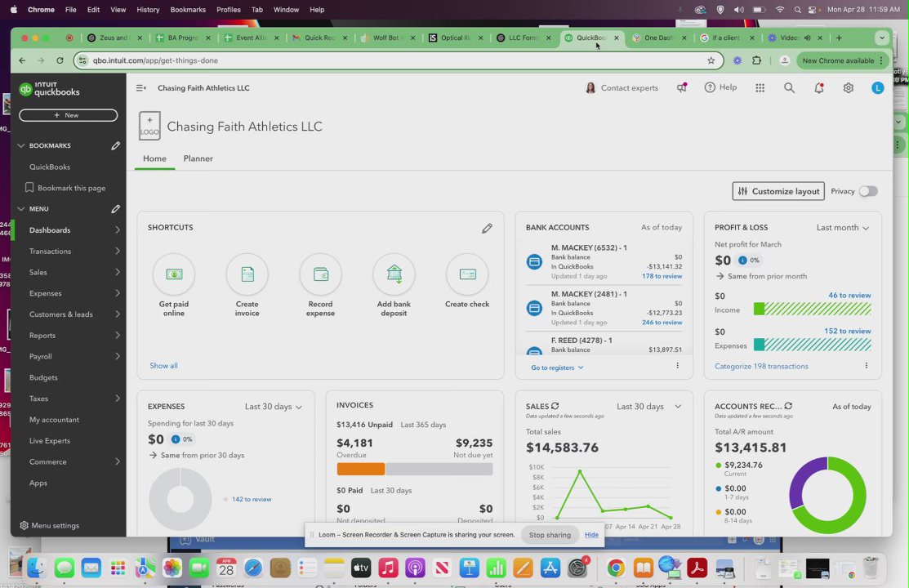
Task: Click the Expenses progress bar in Profit & Loss
Action: pyautogui.click(x=812, y=345)
